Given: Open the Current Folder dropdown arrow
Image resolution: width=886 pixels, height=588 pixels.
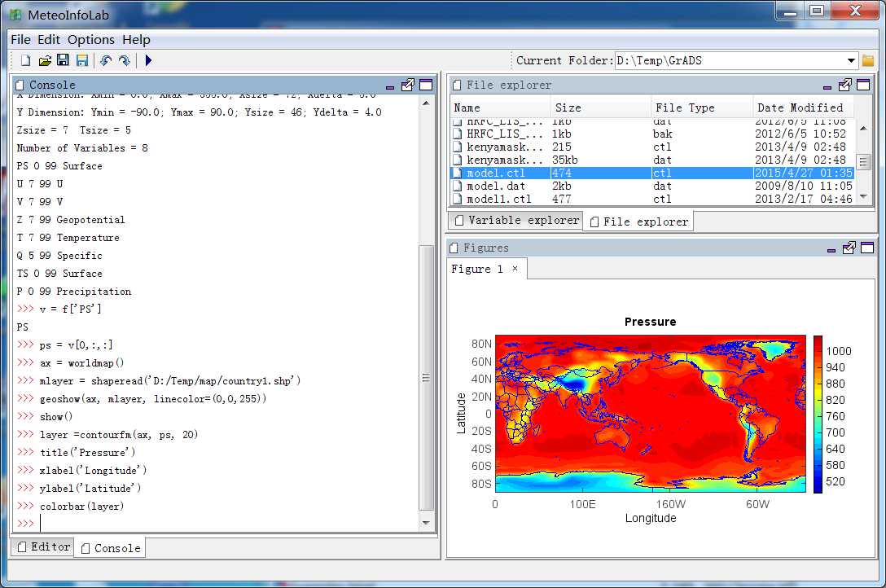Looking at the screenshot, I should (851, 60).
